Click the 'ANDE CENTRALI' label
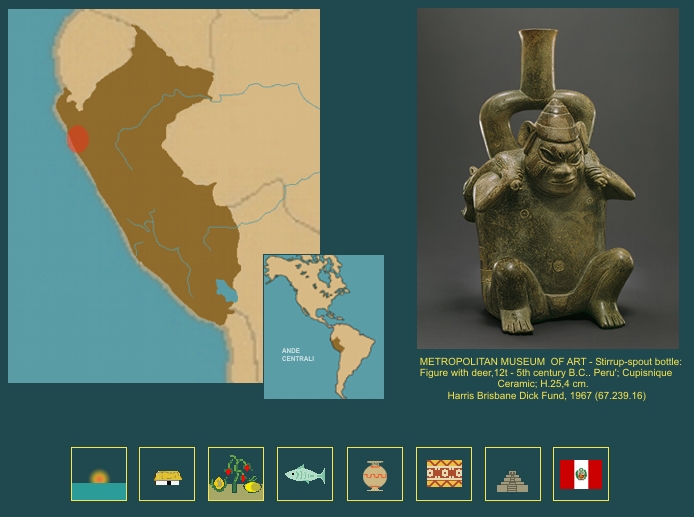 [298, 355]
